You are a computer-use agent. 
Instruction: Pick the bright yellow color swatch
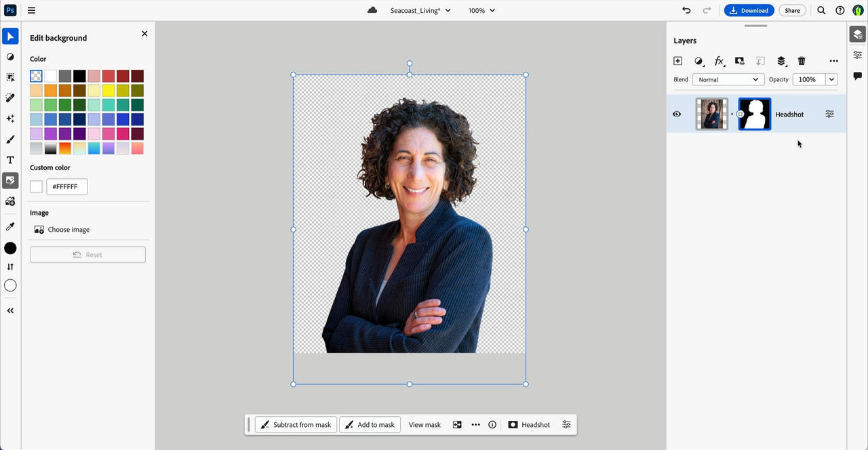pyautogui.click(x=108, y=91)
